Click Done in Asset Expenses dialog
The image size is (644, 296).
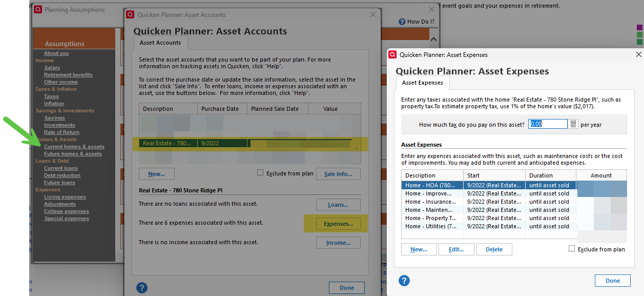point(613,281)
